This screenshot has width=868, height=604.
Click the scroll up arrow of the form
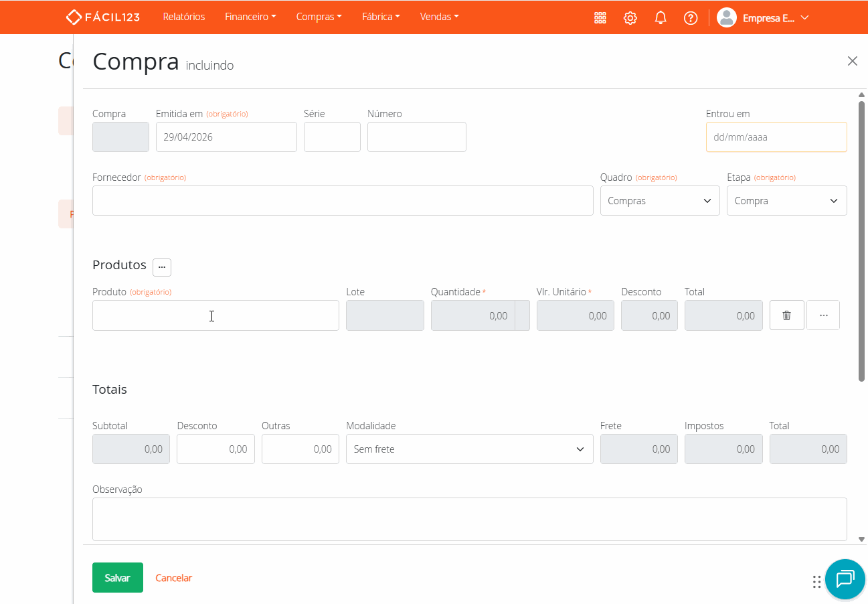(861, 94)
